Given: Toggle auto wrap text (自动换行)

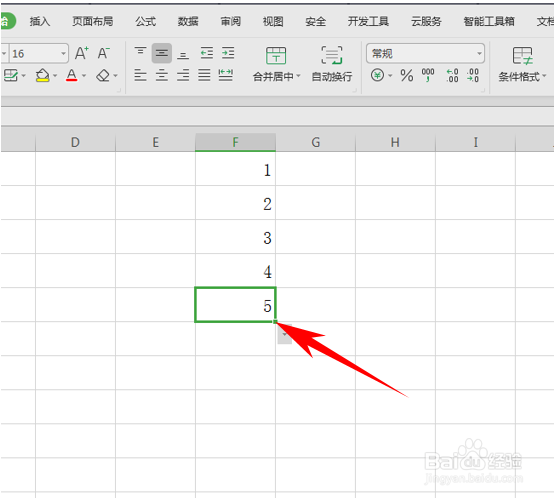Looking at the screenshot, I should 332,64.
